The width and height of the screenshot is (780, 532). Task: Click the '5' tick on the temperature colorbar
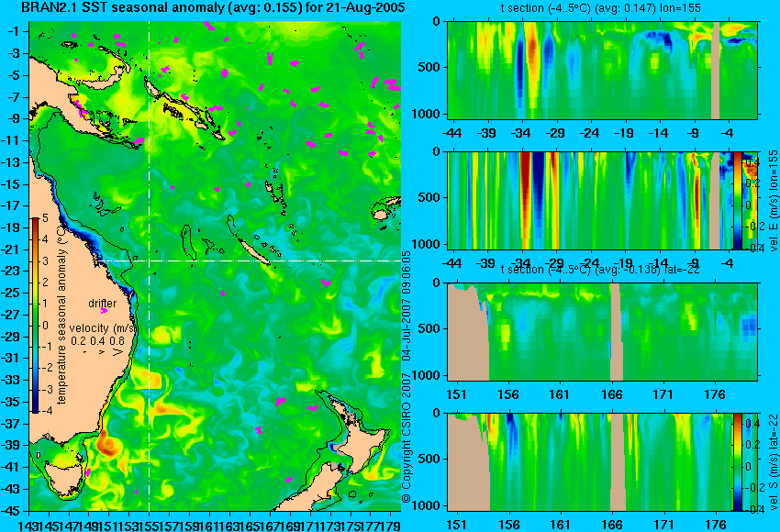[x=45, y=218]
